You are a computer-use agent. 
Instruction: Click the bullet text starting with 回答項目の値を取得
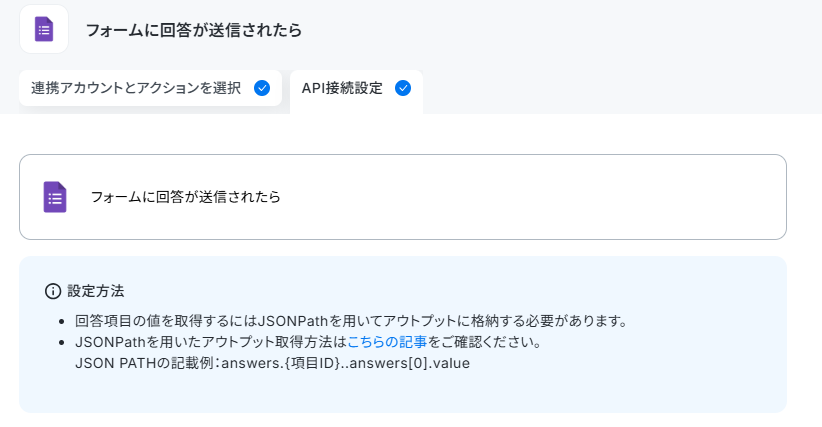pos(351,321)
